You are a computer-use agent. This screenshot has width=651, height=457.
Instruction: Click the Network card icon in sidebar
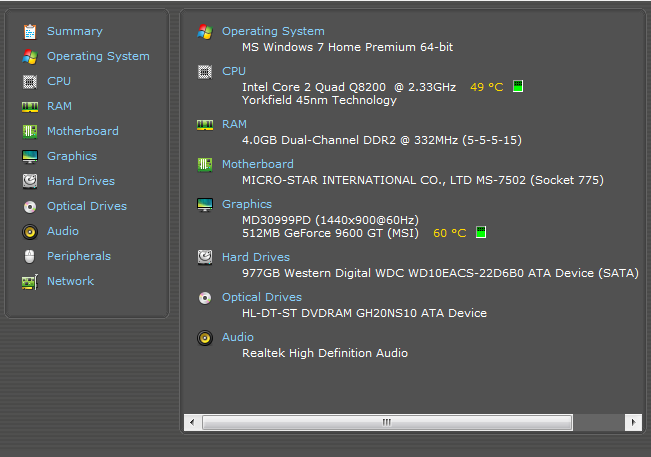click(30, 282)
